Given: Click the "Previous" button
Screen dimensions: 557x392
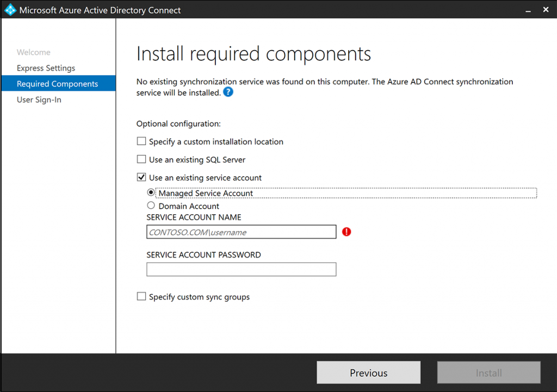Looking at the screenshot, I should point(368,372).
